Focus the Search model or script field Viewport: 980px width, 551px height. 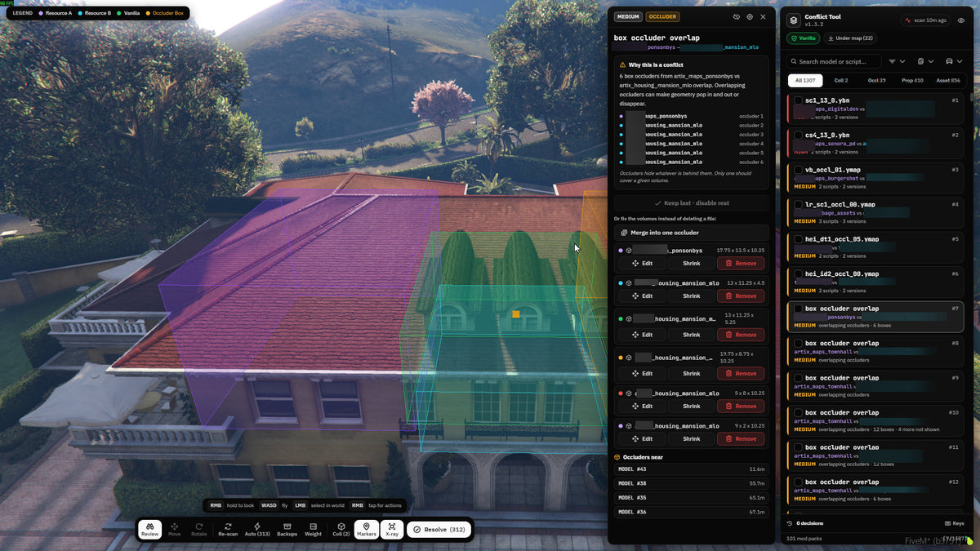point(833,61)
